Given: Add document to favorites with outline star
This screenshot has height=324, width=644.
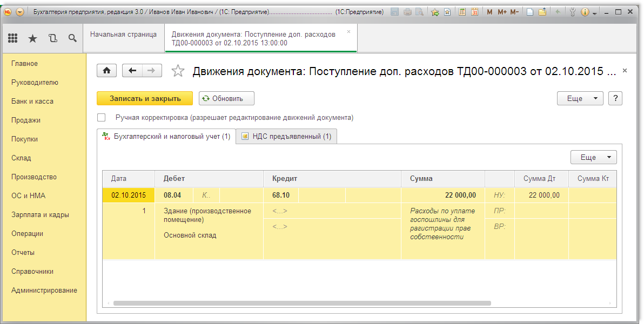Looking at the screenshot, I should click(178, 71).
